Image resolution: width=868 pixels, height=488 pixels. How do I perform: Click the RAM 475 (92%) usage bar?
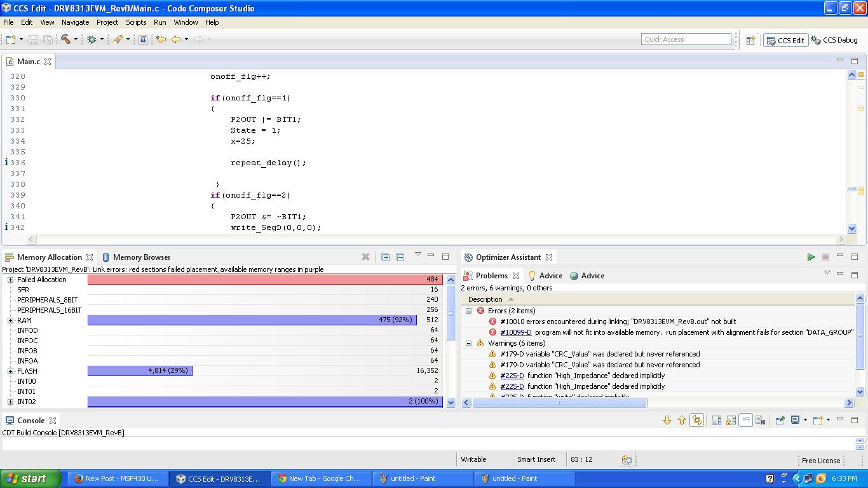[252, 320]
